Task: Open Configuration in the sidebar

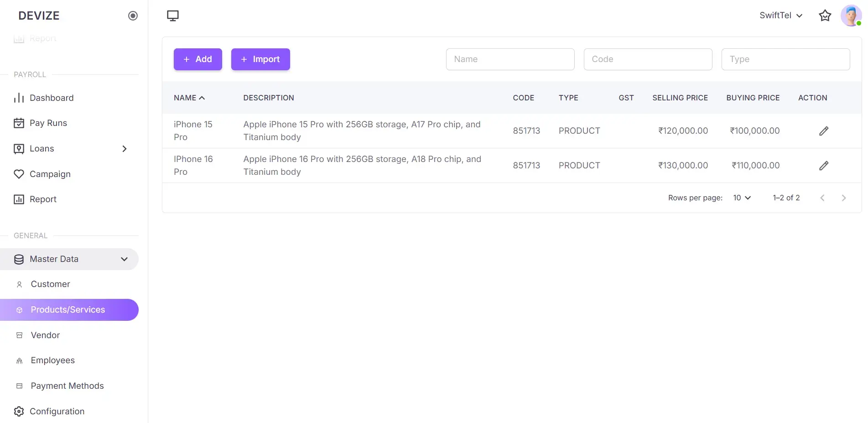Action: click(x=69, y=412)
